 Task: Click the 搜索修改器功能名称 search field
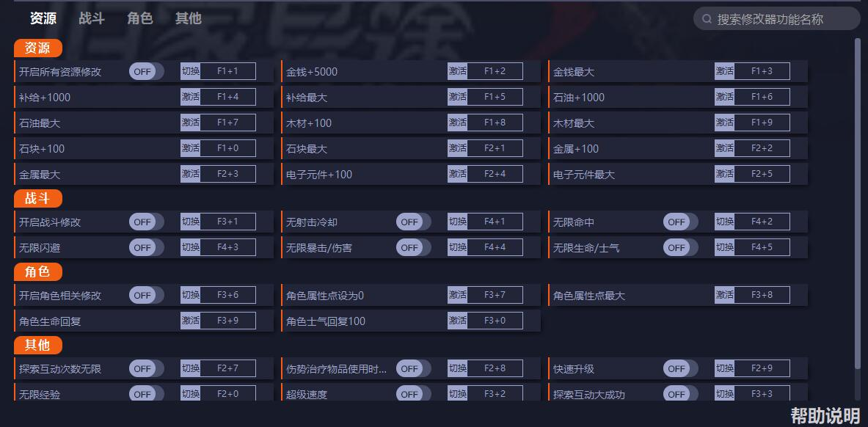click(781, 19)
